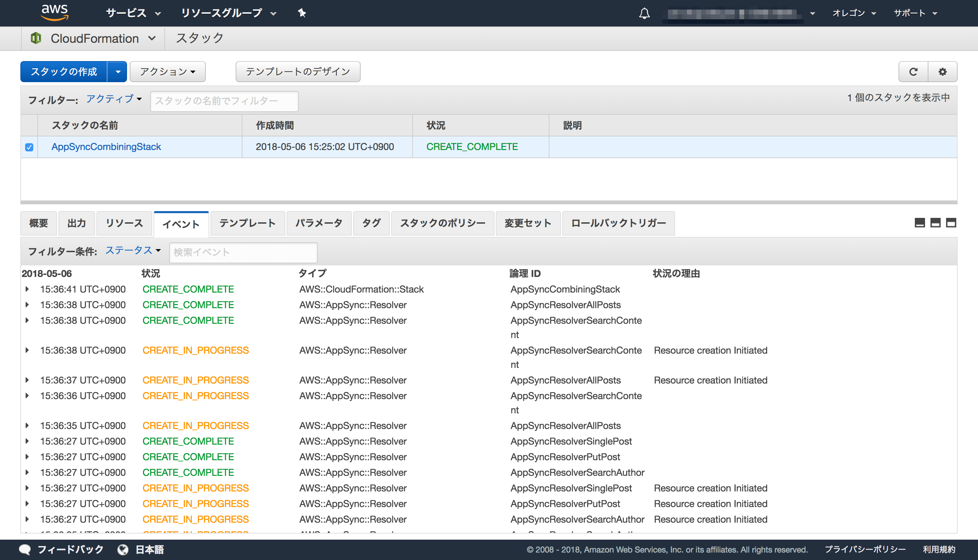
Task: Switch to the パラメータ tab
Action: point(319,223)
